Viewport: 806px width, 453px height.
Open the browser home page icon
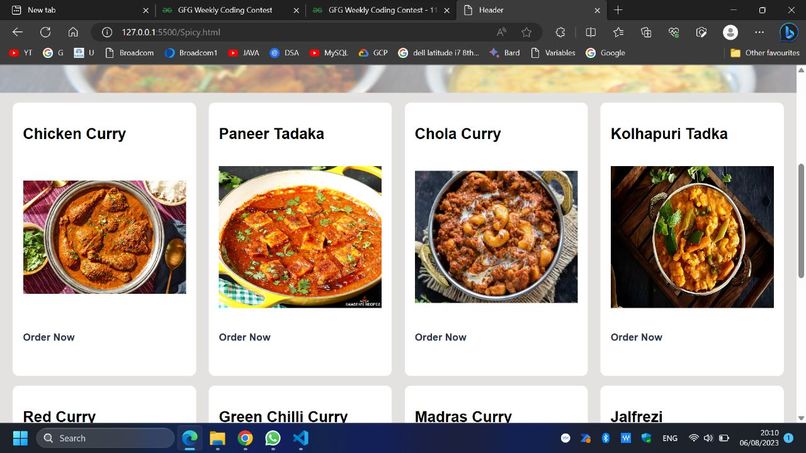coord(73,32)
